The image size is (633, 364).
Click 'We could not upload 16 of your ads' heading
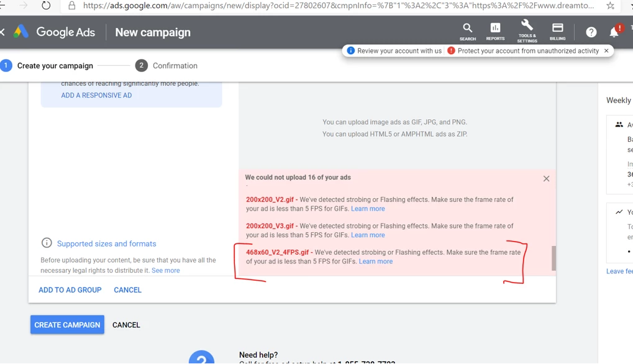point(298,177)
